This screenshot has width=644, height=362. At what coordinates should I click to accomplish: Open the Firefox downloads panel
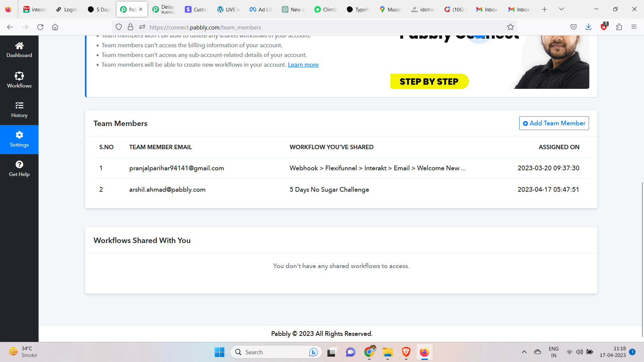[588, 27]
